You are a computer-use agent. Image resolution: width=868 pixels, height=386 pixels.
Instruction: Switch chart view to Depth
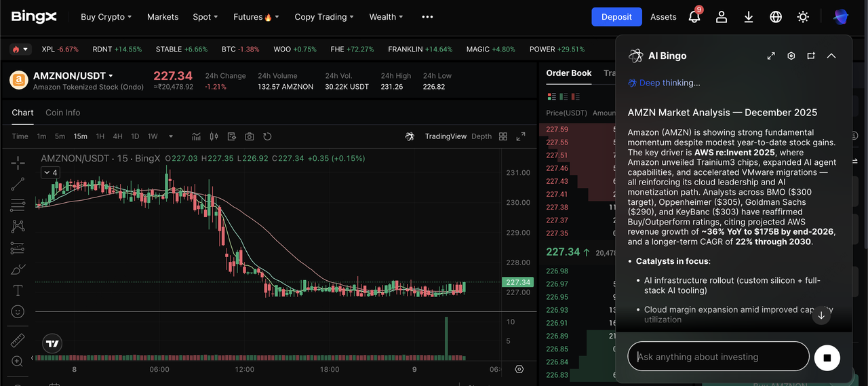coord(481,136)
